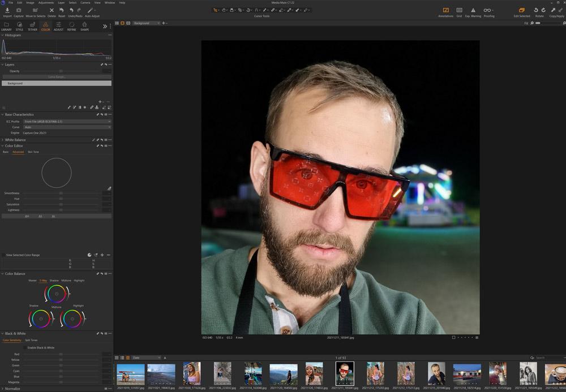The height and width of the screenshot is (392, 566).
Task: Open the Curve dropdown set to Auto
Action: [x=67, y=127]
